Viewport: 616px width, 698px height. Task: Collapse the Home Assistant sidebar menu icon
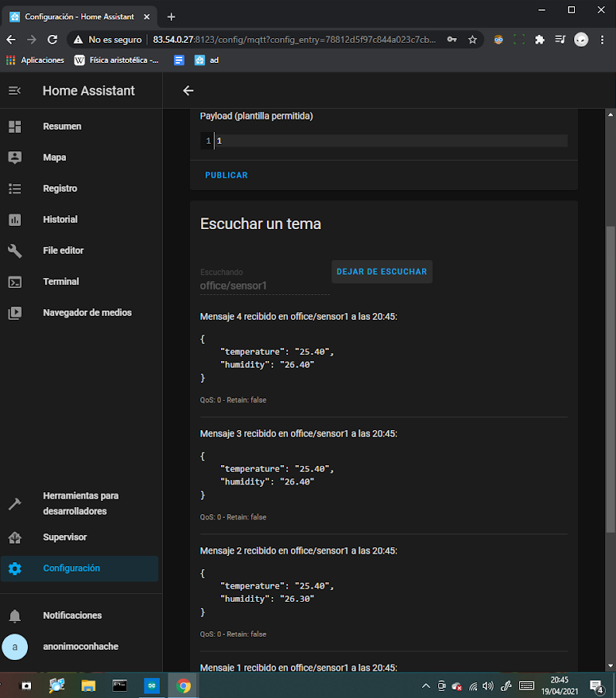point(14,91)
